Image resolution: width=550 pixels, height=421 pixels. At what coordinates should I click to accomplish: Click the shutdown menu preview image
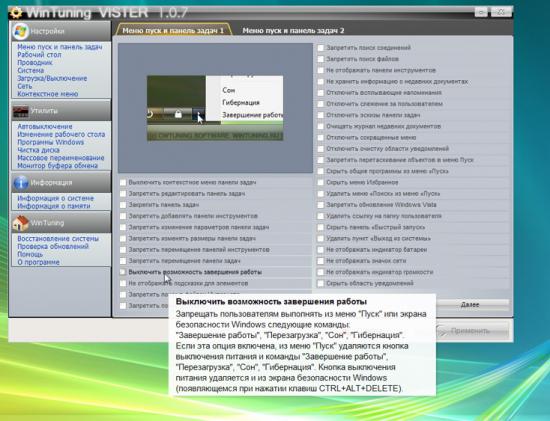[x=215, y=108]
